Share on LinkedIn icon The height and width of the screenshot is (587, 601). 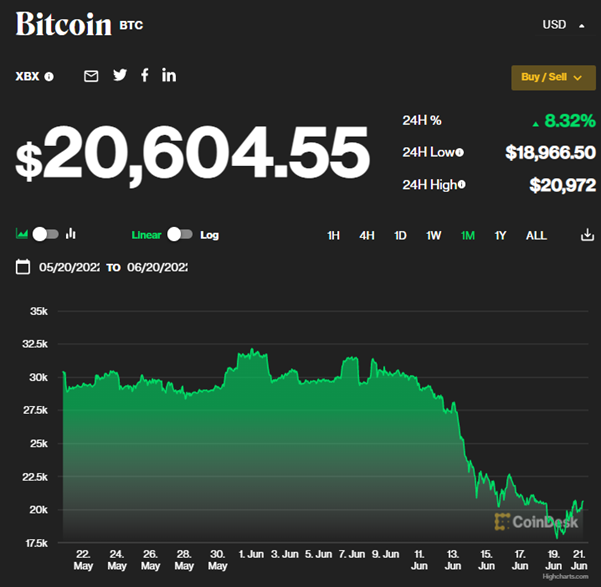coord(169,75)
